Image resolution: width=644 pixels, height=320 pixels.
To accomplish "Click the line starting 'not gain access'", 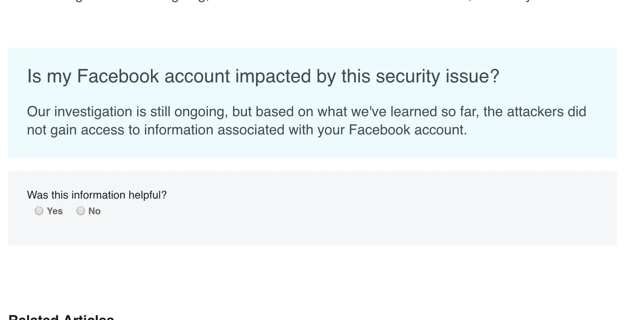I will pyautogui.click(x=247, y=130).
